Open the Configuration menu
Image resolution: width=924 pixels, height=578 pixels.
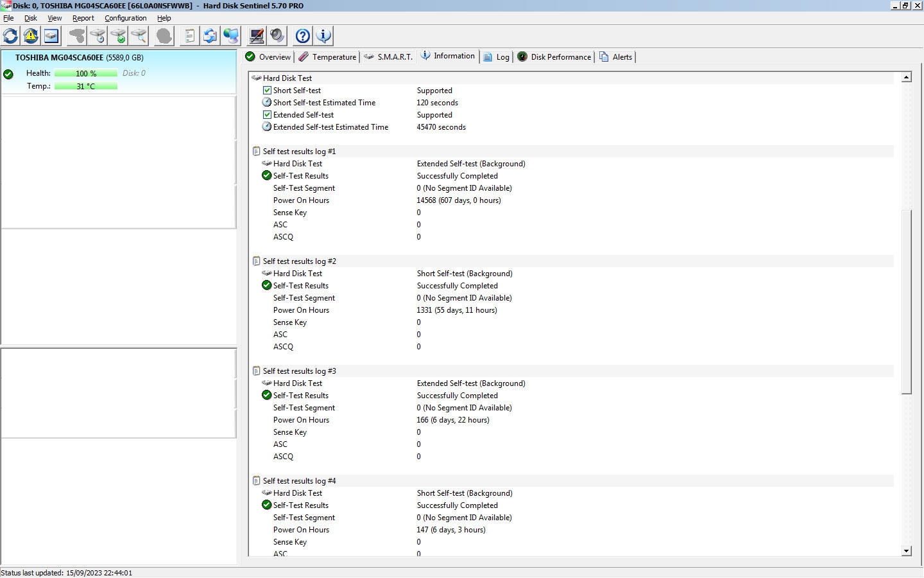[125, 18]
